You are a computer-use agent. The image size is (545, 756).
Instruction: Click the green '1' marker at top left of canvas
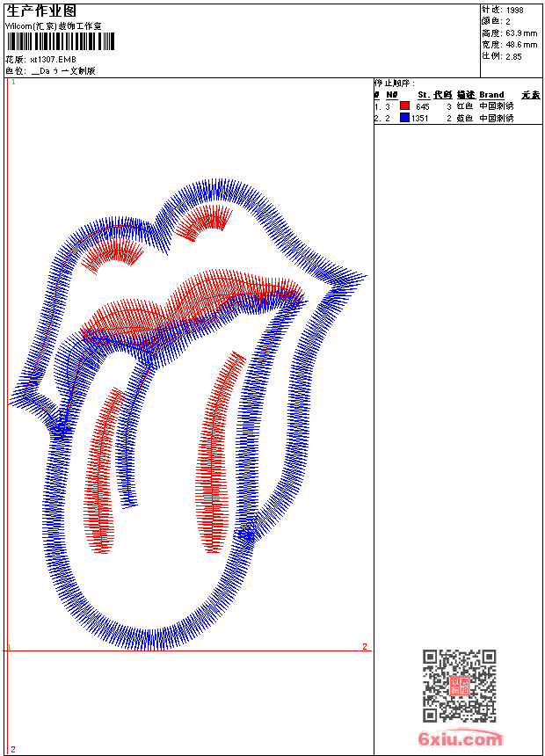coord(13,82)
